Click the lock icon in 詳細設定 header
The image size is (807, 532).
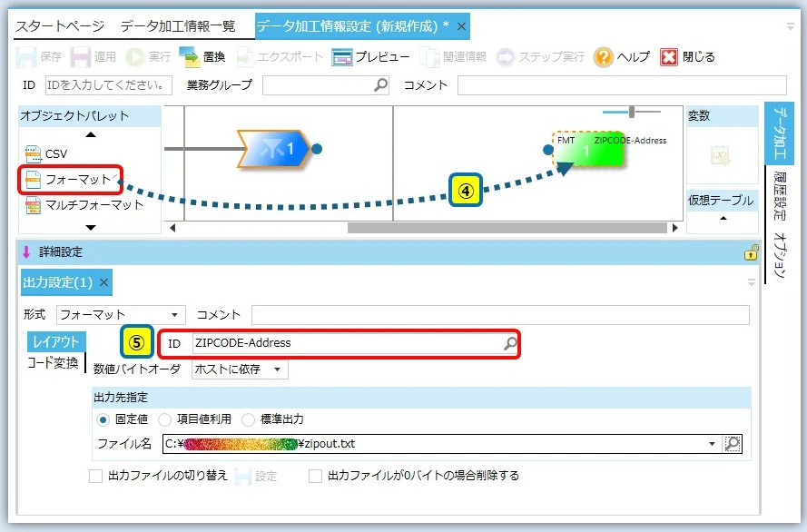coord(751,252)
